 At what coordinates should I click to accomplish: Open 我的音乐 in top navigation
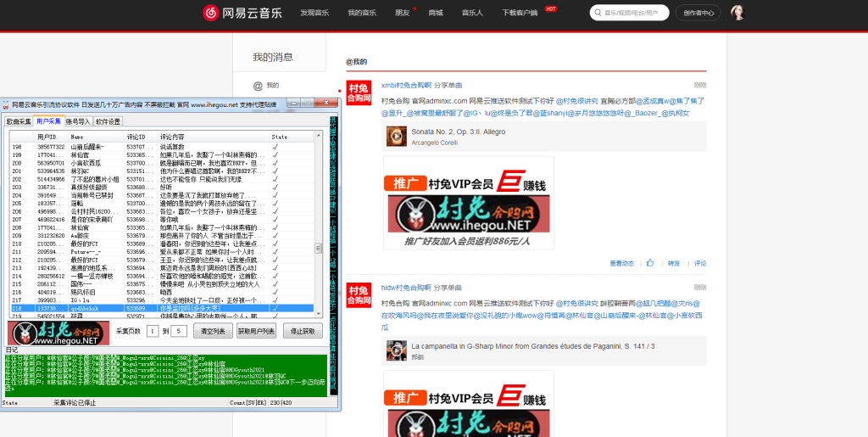[x=362, y=13]
